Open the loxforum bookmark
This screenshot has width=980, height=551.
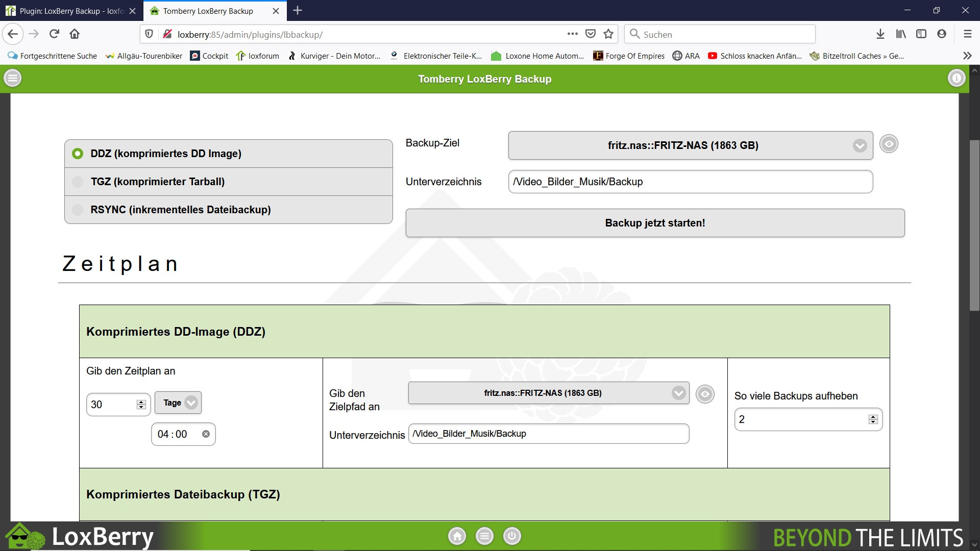click(x=258, y=56)
